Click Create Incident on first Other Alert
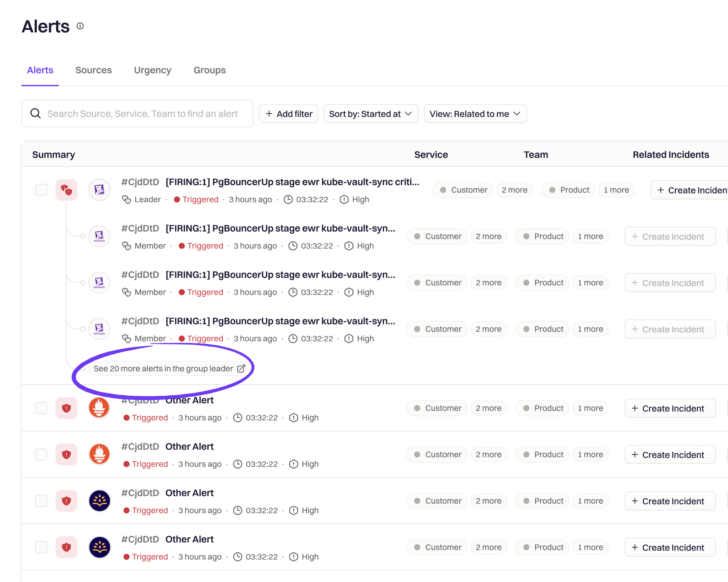Image resolution: width=728 pixels, height=582 pixels. point(670,408)
